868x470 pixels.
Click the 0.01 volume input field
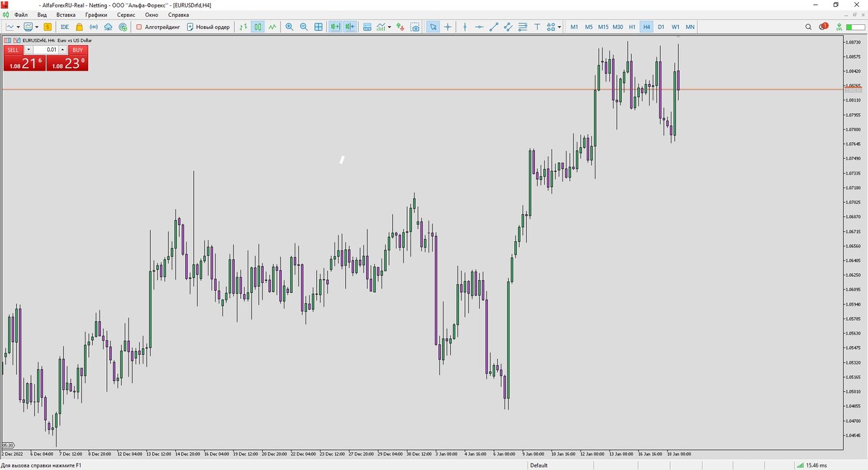coord(46,50)
